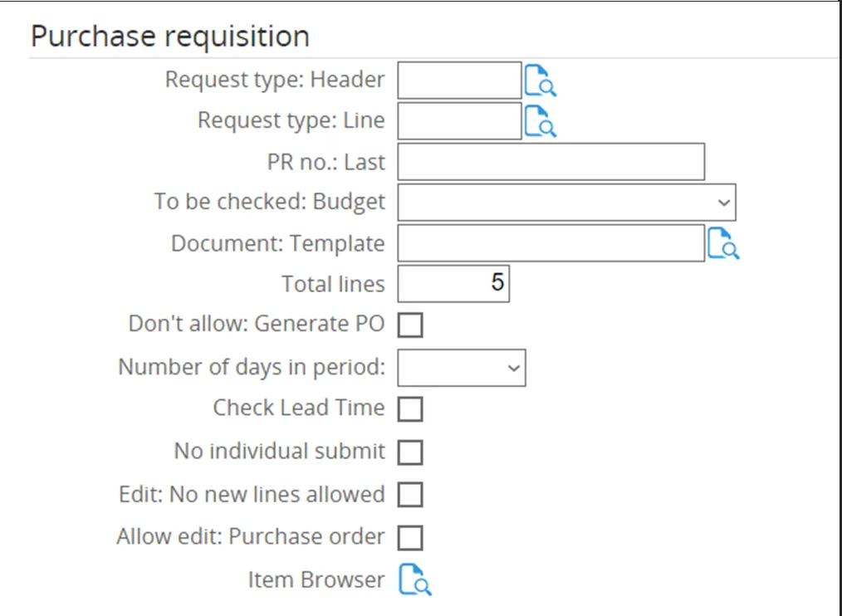Select the PR no.: Last input field
Image resolution: width=842 pixels, height=616 pixels.
coord(551,162)
